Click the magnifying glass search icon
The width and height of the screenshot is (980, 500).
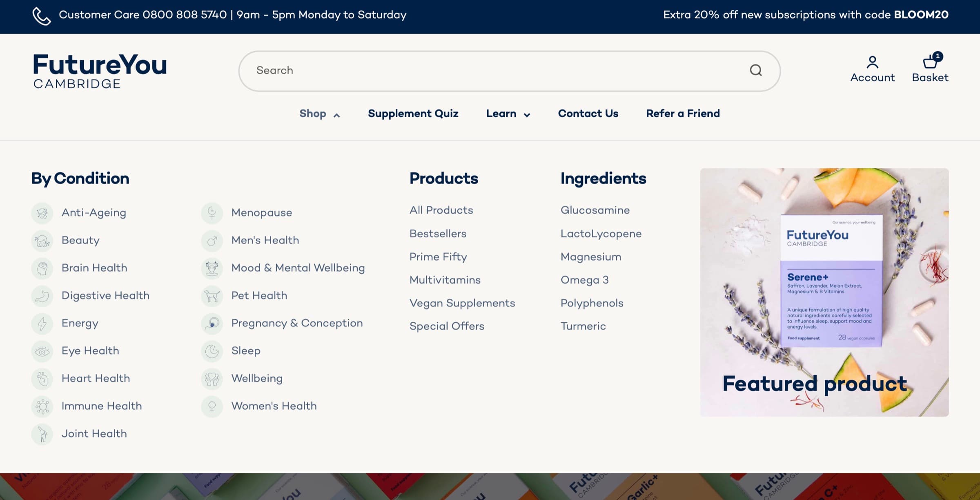pyautogui.click(x=756, y=70)
